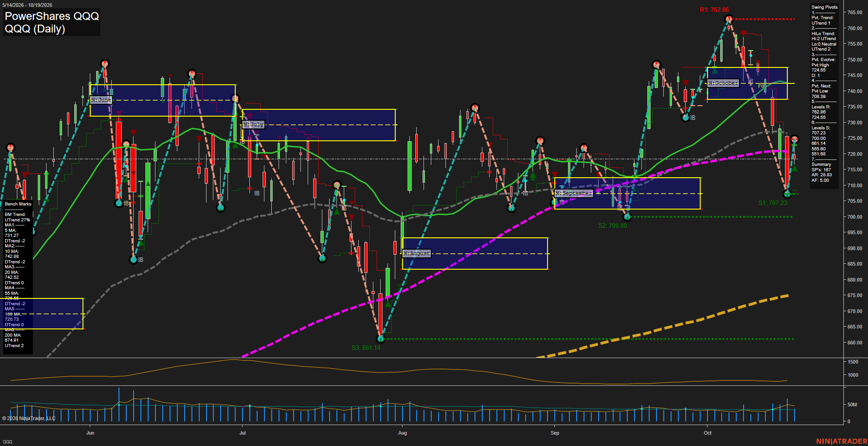The width and height of the screenshot is (868, 446).
Task: Click the PowerShares QQQ chart title
Action: coord(52,16)
